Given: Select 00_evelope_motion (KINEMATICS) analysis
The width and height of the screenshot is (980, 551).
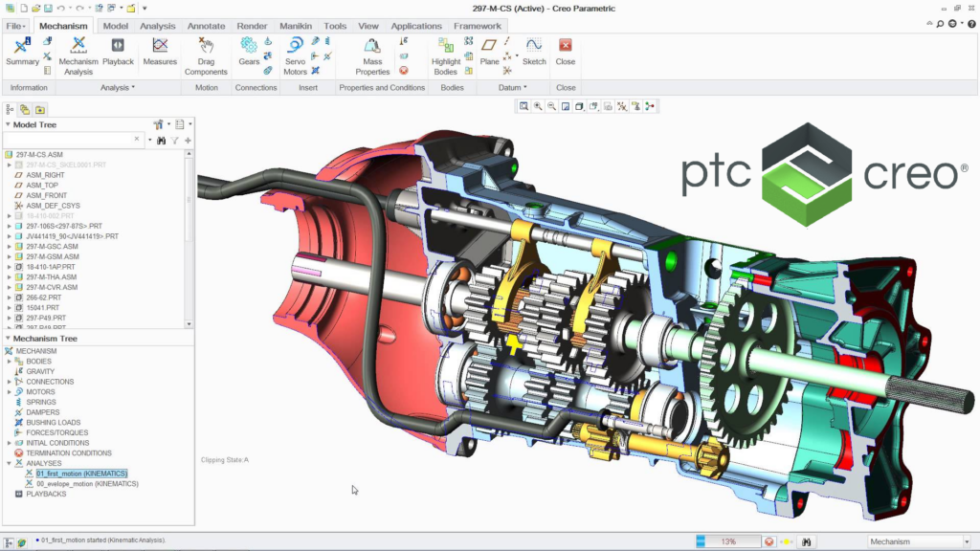Looking at the screenshot, I should coord(87,484).
